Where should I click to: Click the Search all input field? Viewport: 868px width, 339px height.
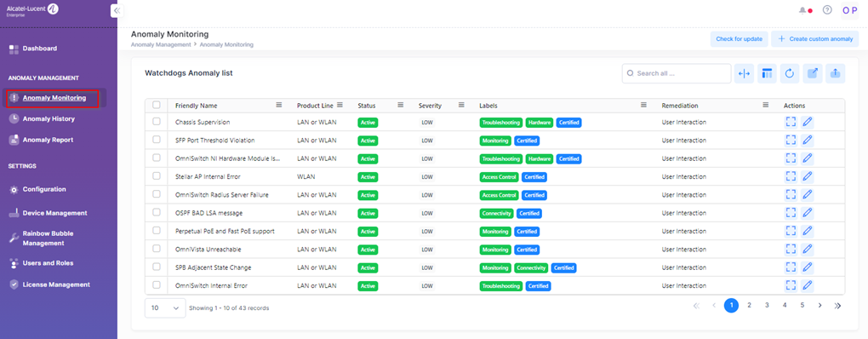tap(677, 73)
